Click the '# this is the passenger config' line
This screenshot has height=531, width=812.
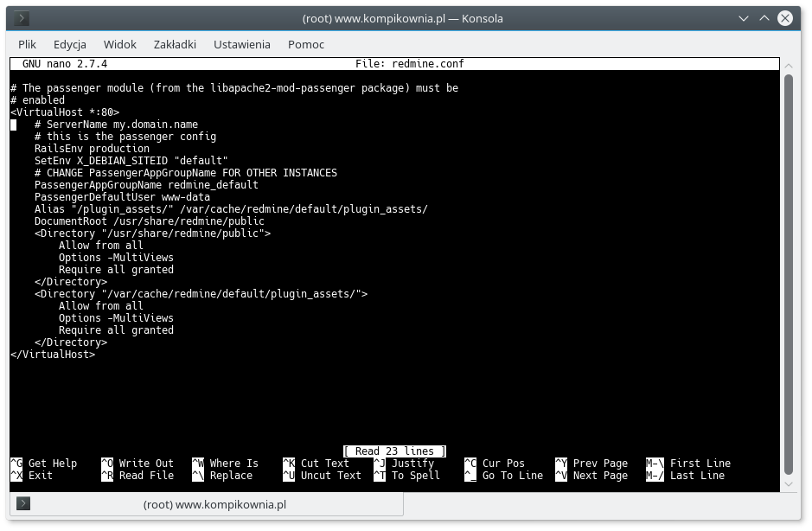pyautogui.click(x=125, y=137)
